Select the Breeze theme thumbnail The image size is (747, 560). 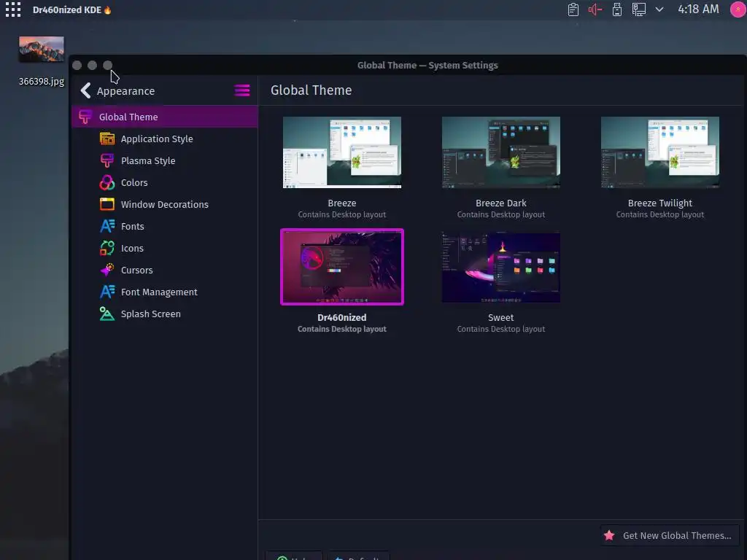[342, 152]
